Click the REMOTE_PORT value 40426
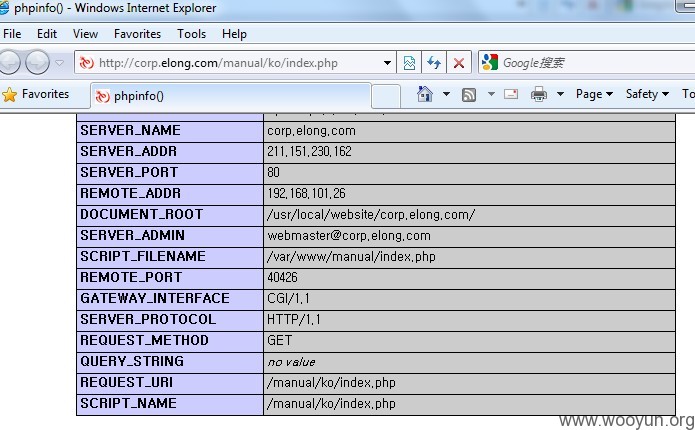Screen dimensions: 695x430 [x=282, y=278]
